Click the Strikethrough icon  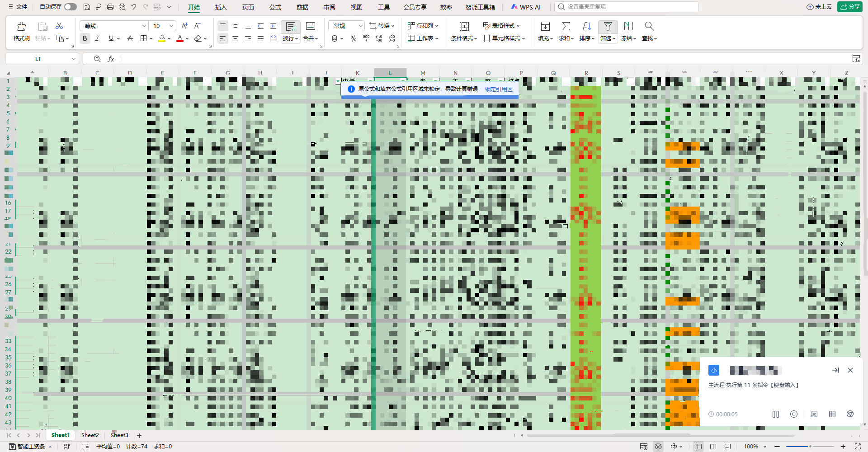130,38
